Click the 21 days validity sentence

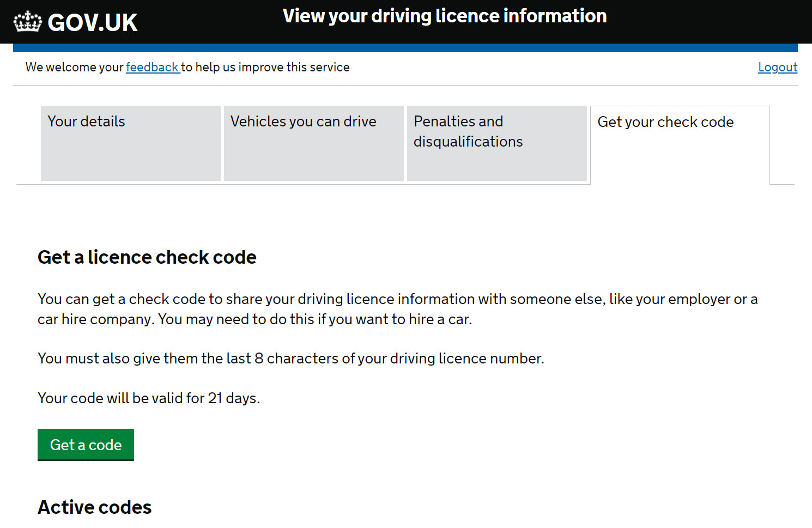[149, 398]
